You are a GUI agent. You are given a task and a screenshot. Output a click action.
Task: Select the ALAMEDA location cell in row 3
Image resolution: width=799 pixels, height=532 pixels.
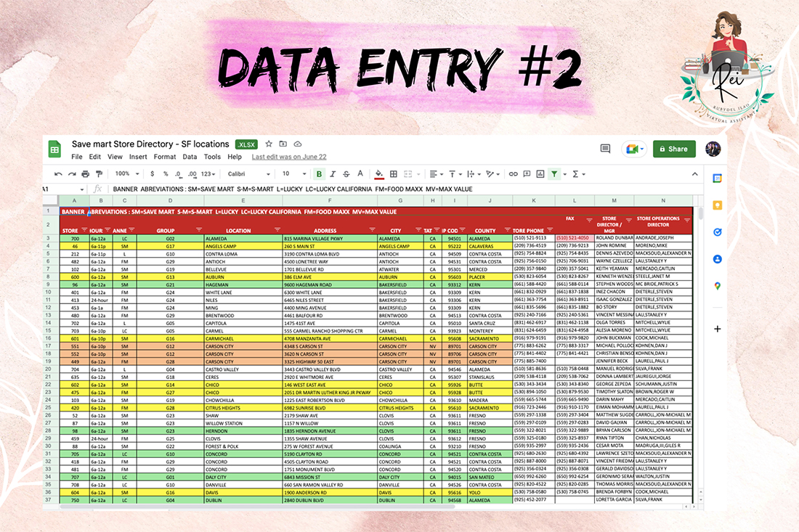point(243,238)
